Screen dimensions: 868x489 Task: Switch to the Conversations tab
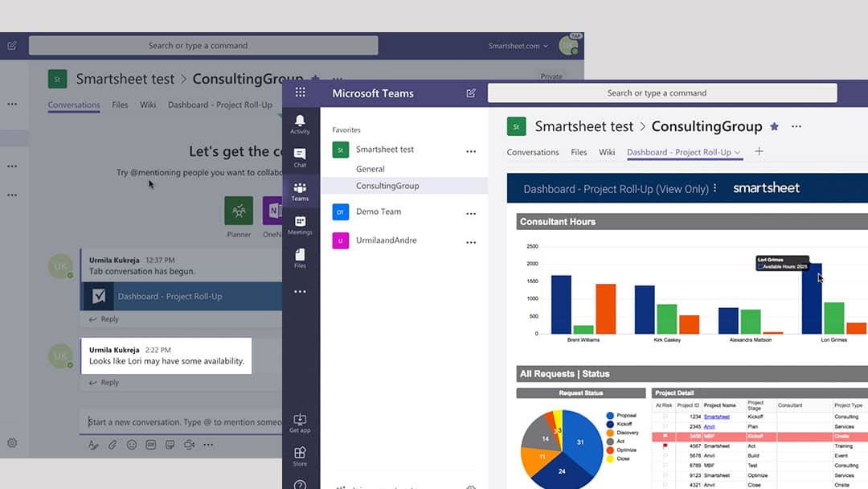pyautogui.click(x=532, y=152)
